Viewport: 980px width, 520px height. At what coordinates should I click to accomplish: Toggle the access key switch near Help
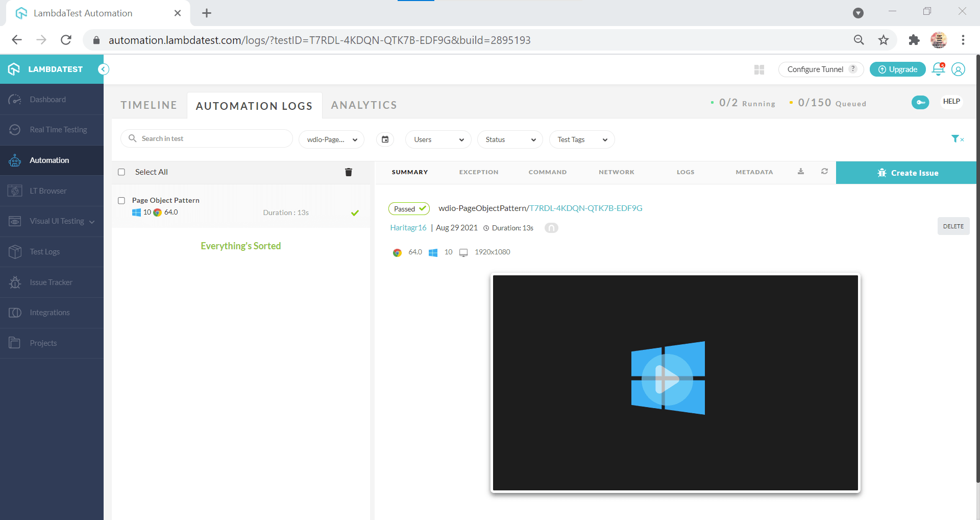click(x=920, y=102)
